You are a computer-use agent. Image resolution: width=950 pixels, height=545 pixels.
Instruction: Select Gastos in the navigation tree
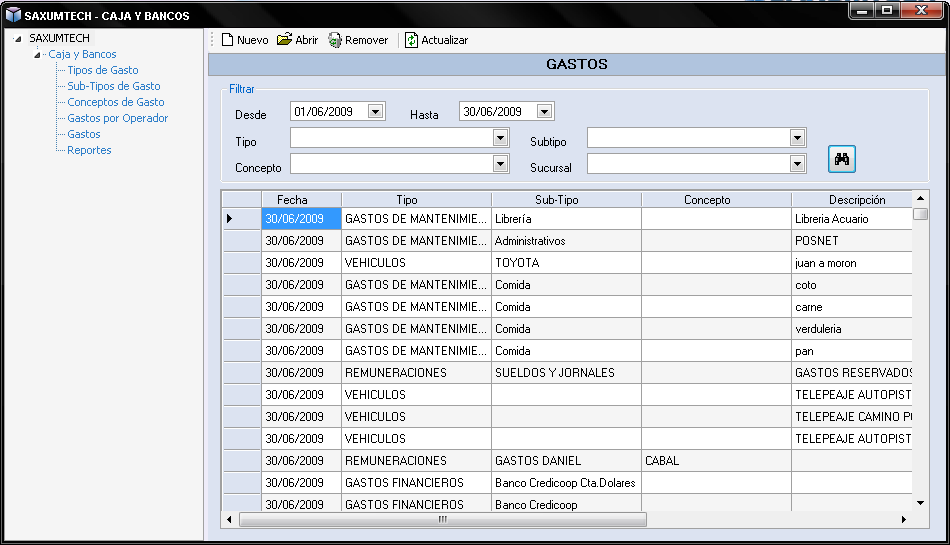84,134
